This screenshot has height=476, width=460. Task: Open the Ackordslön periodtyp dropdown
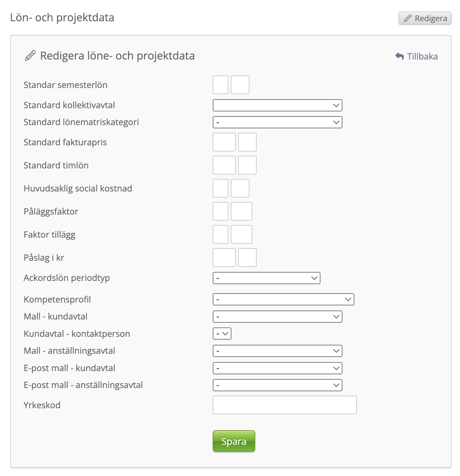pos(266,278)
